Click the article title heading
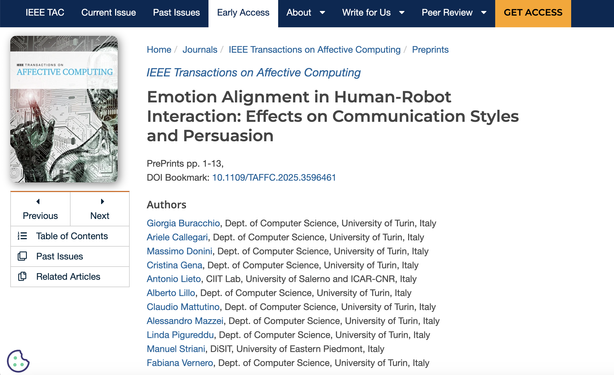Image resolution: width=614 pixels, height=375 pixels. (333, 116)
